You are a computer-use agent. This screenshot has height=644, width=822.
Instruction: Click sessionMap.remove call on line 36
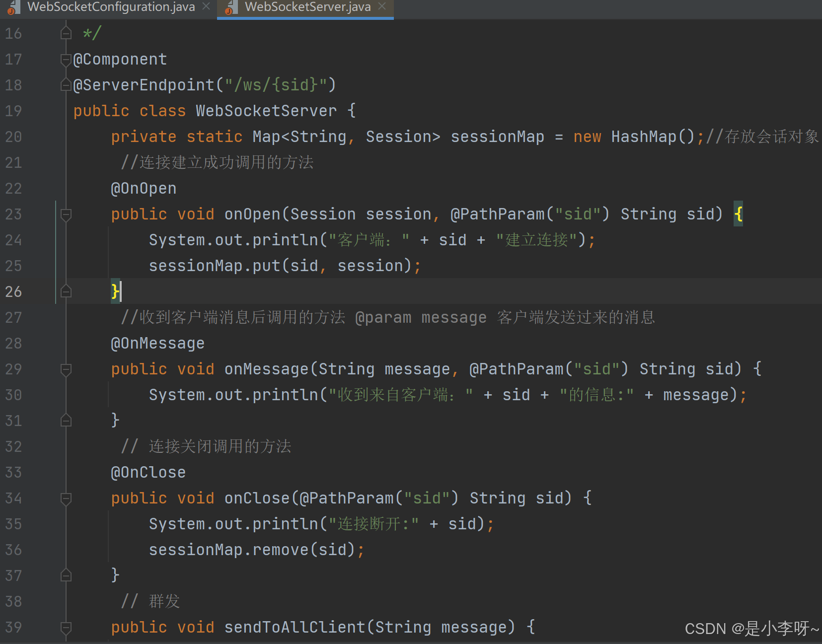[x=228, y=550]
